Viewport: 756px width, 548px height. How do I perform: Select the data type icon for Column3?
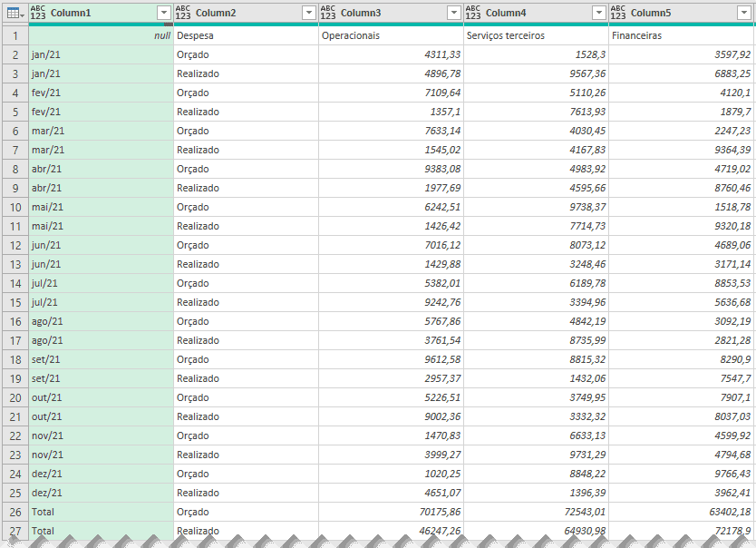[x=325, y=13]
